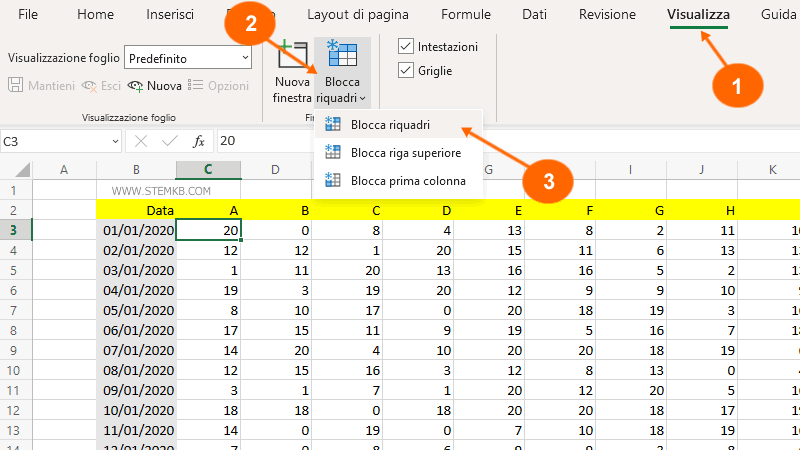The height and width of the screenshot is (450, 800).
Task: Expand the Name Box dropdown arrow
Action: [x=115, y=141]
